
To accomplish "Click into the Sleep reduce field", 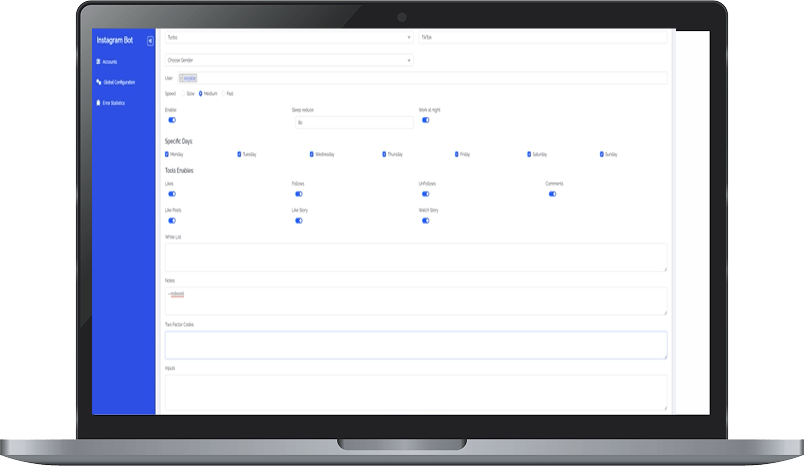I will (x=353, y=122).
